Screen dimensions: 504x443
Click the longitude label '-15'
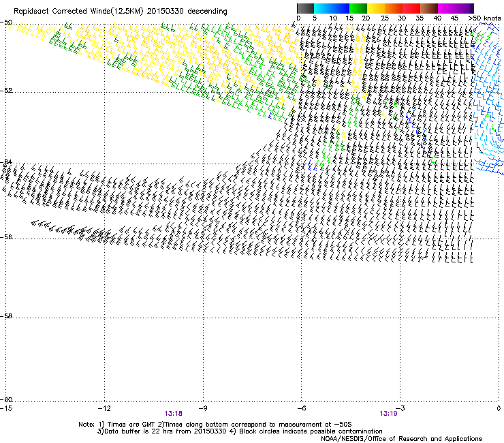[x=6, y=408]
